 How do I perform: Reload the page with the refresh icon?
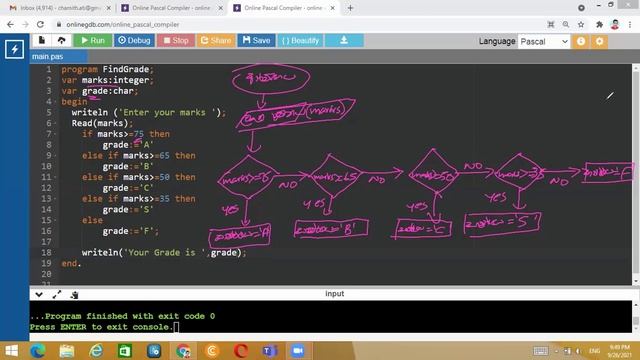pos(40,24)
